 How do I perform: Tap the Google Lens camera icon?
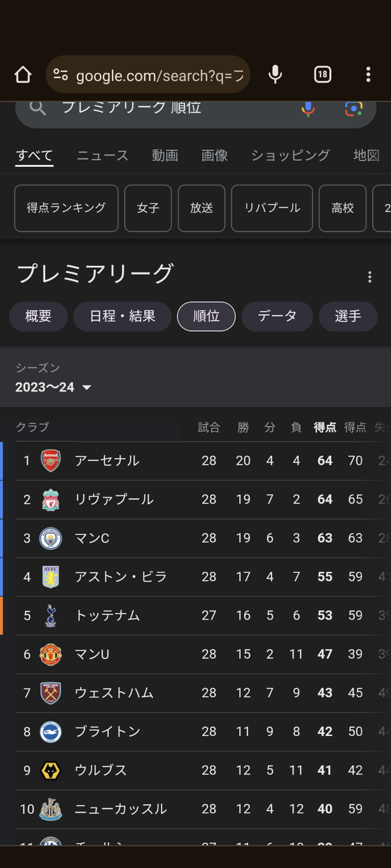(353, 109)
